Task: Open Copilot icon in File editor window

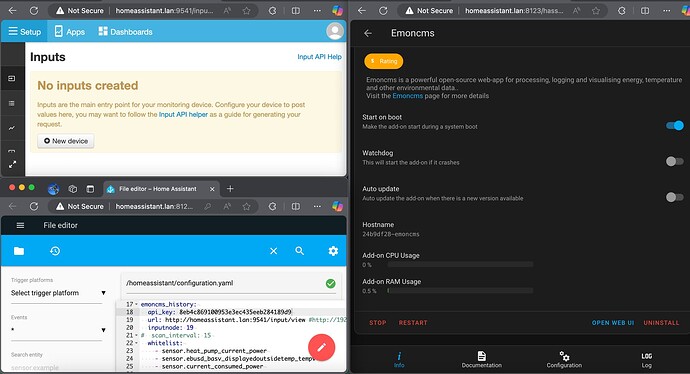Action: 338,206
